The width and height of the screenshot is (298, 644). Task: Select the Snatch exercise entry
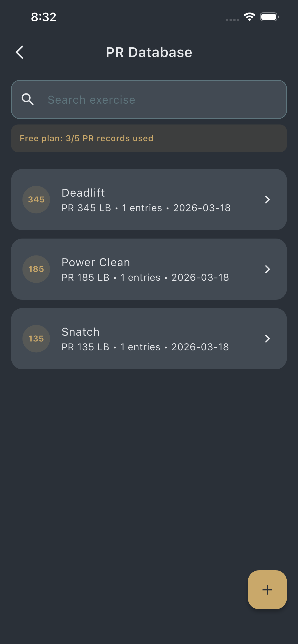click(149, 338)
